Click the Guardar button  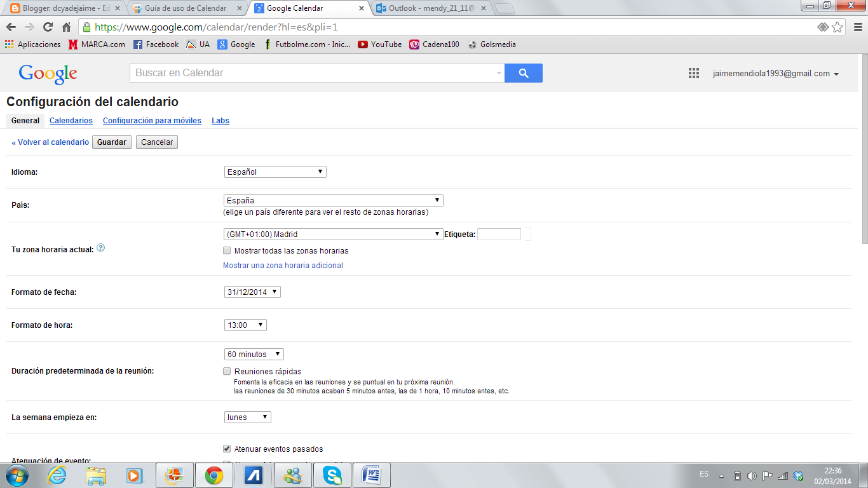tap(112, 142)
